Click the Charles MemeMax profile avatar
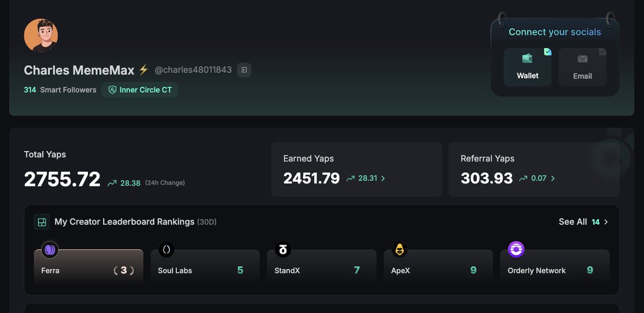This screenshot has height=313, width=644. 41,35
